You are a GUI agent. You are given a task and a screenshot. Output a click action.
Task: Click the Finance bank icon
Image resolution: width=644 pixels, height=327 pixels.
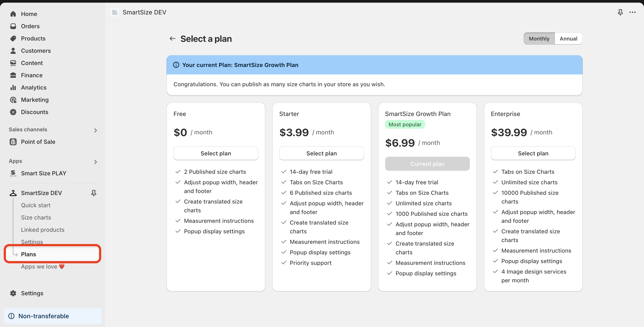[x=13, y=75]
